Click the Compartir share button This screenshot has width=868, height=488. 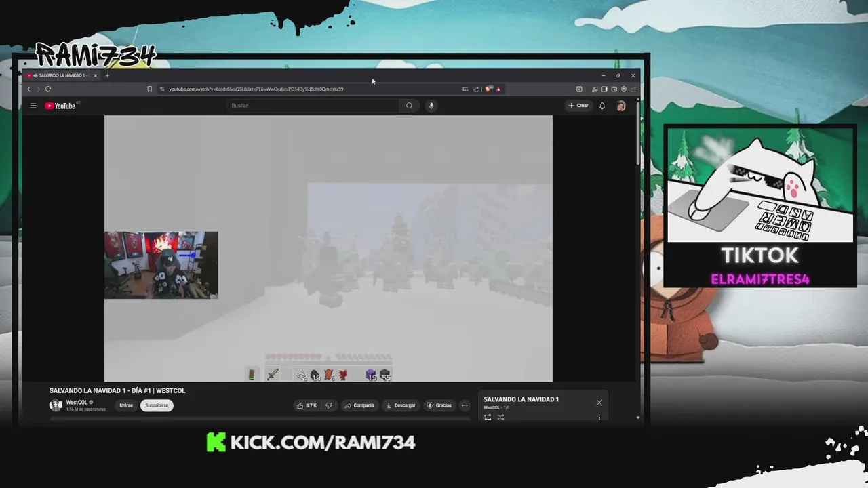[359, 405]
